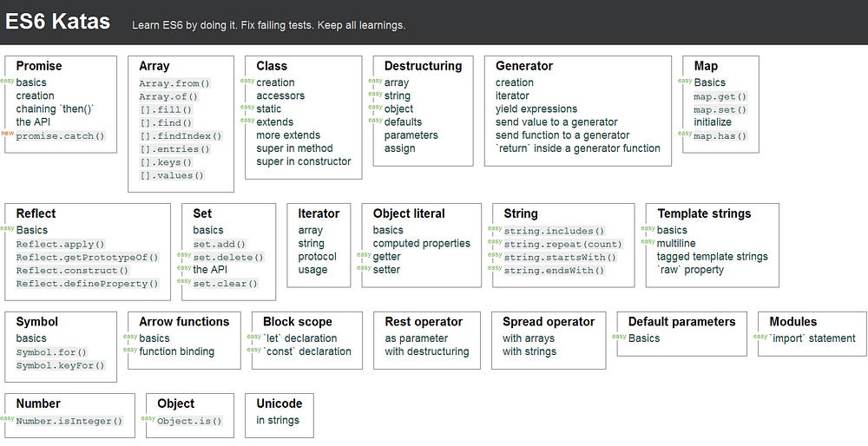
Task: Open Destructuring defaults kata
Action: (x=403, y=122)
